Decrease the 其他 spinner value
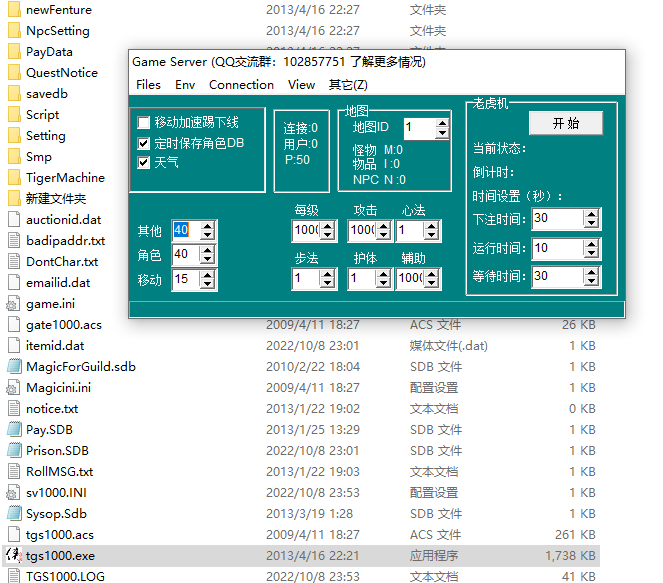This screenshot has height=583, width=663. click(x=207, y=235)
